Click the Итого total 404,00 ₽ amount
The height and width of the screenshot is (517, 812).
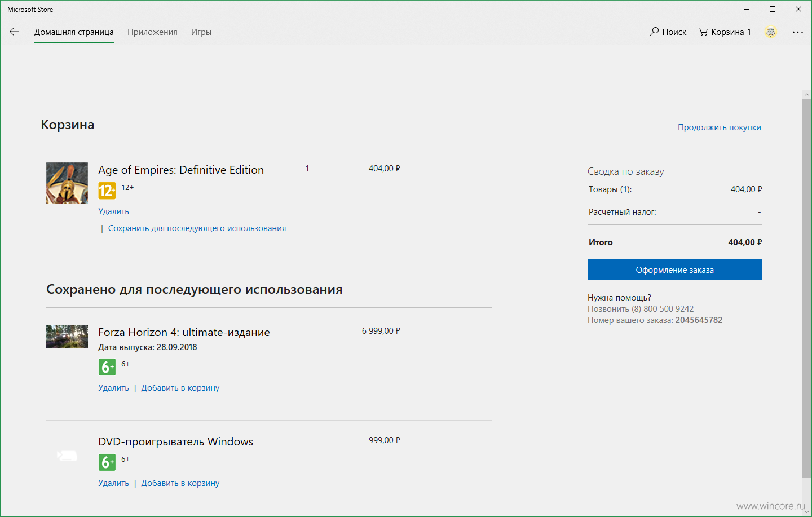(745, 242)
